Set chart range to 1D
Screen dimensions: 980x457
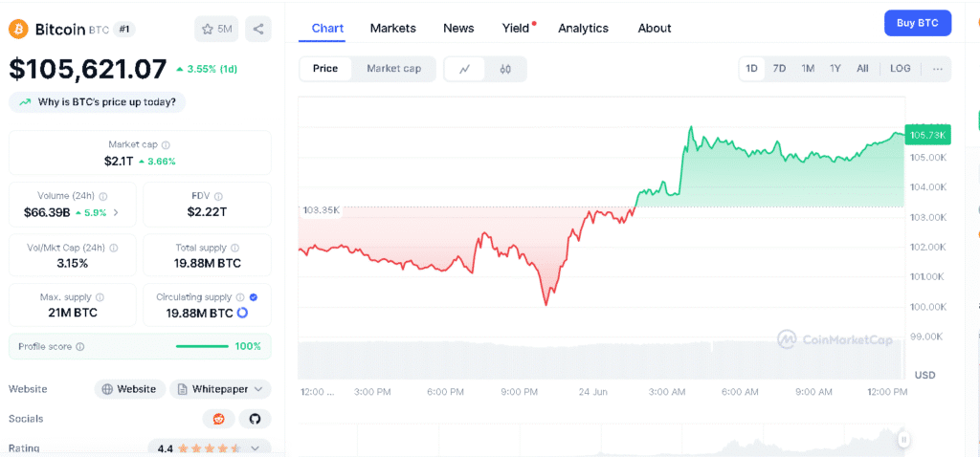752,69
